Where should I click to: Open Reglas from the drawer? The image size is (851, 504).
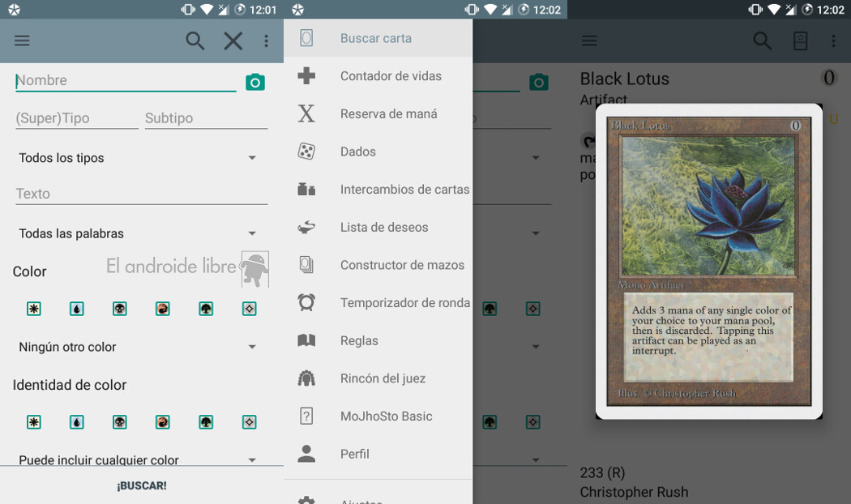(x=378, y=340)
